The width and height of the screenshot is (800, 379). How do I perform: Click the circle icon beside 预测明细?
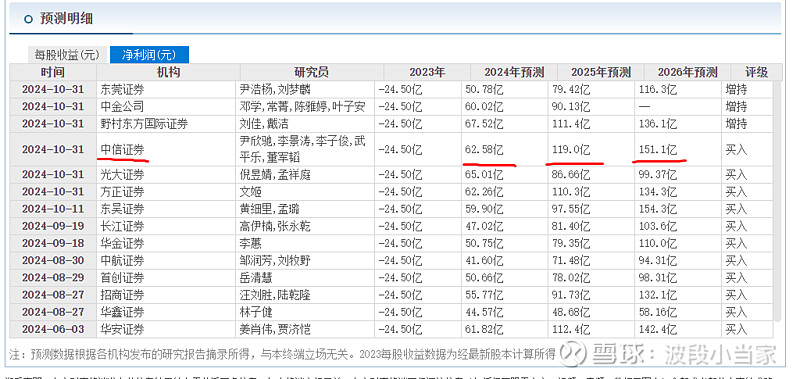(x=29, y=19)
